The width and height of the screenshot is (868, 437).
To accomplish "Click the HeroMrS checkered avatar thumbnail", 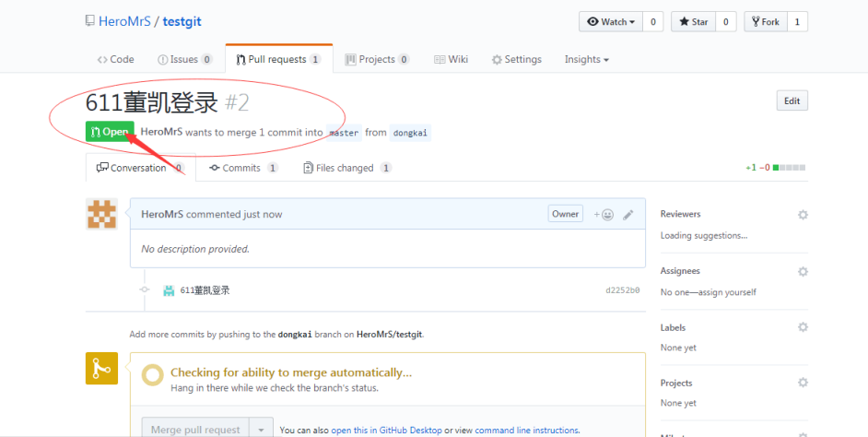I will click(x=102, y=214).
